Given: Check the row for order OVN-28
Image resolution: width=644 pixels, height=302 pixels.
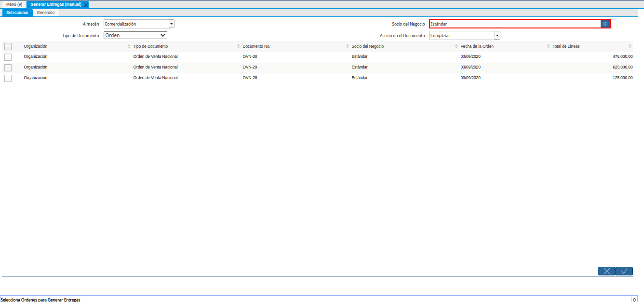Looking at the screenshot, I should click(x=8, y=78).
